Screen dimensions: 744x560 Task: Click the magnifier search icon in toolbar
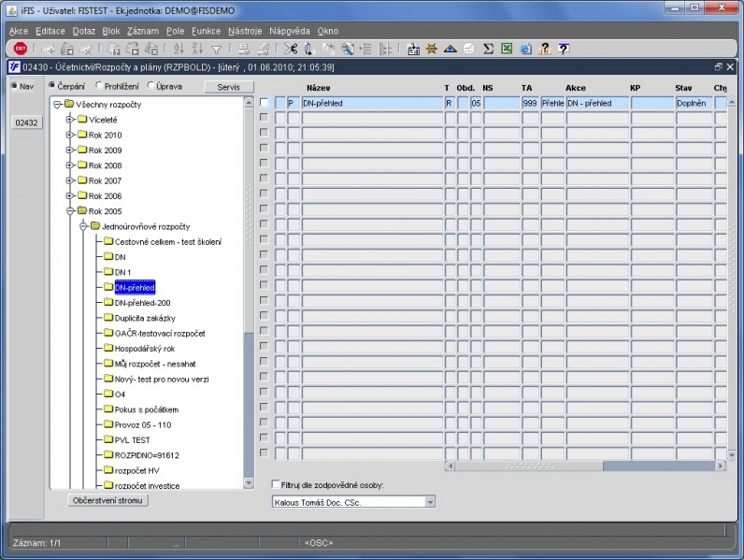[348, 49]
